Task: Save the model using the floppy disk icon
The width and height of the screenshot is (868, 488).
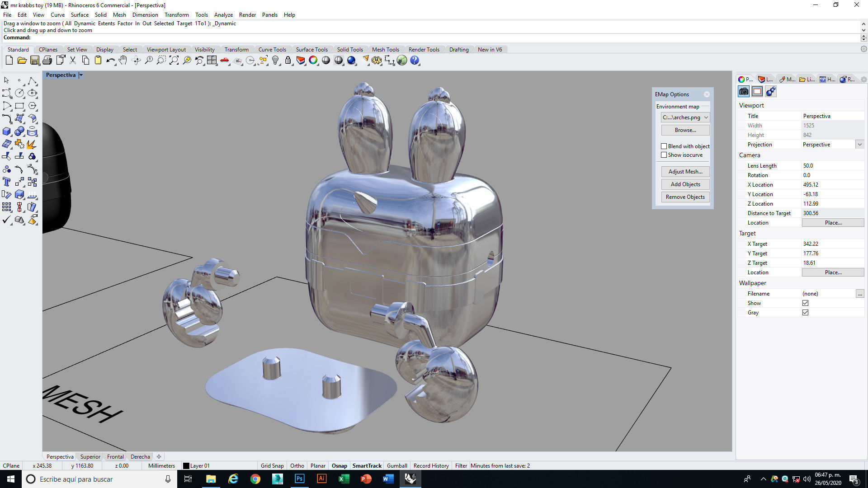Action: point(34,60)
